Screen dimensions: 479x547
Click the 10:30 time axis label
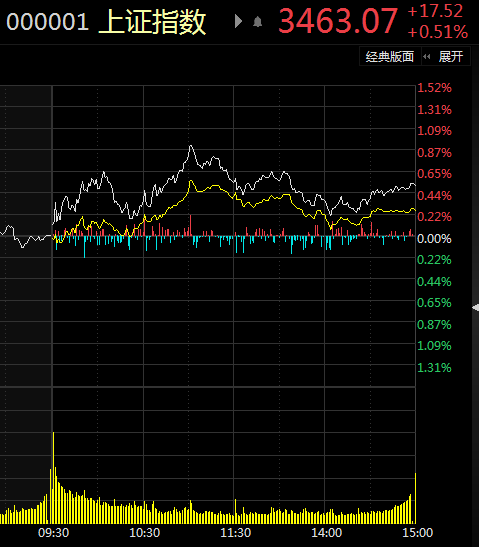(144, 533)
